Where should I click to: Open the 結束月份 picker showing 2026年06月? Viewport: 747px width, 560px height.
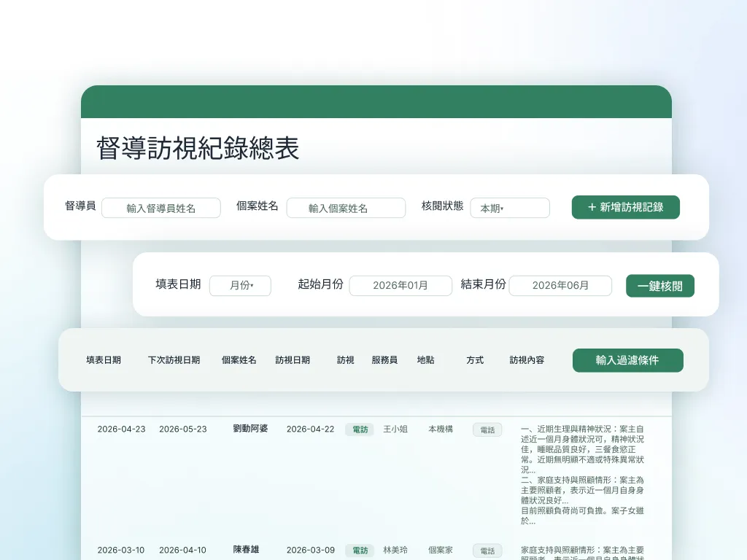(560, 286)
